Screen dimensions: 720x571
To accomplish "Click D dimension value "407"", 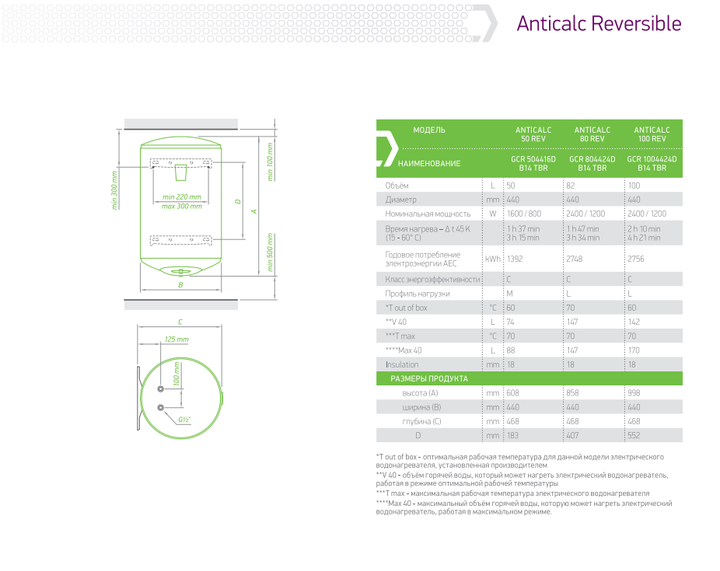I will (572, 436).
